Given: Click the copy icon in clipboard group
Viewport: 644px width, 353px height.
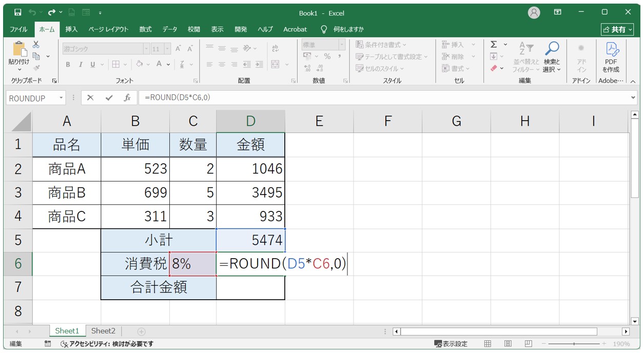Looking at the screenshot, I should (x=36, y=56).
